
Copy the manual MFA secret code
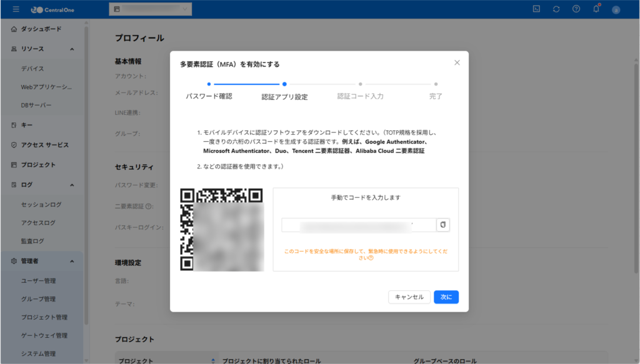tap(442, 225)
